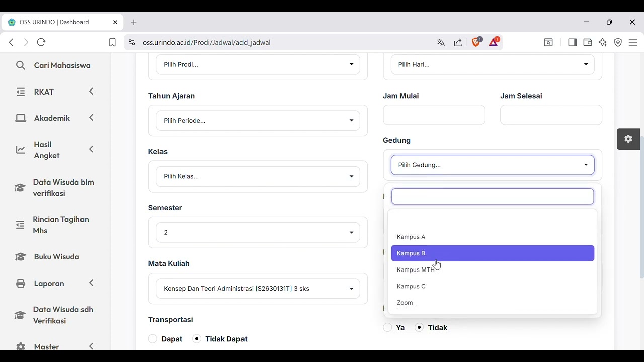Click the Laporan printer icon
Image resolution: width=644 pixels, height=362 pixels.
(x=21, y=283)
